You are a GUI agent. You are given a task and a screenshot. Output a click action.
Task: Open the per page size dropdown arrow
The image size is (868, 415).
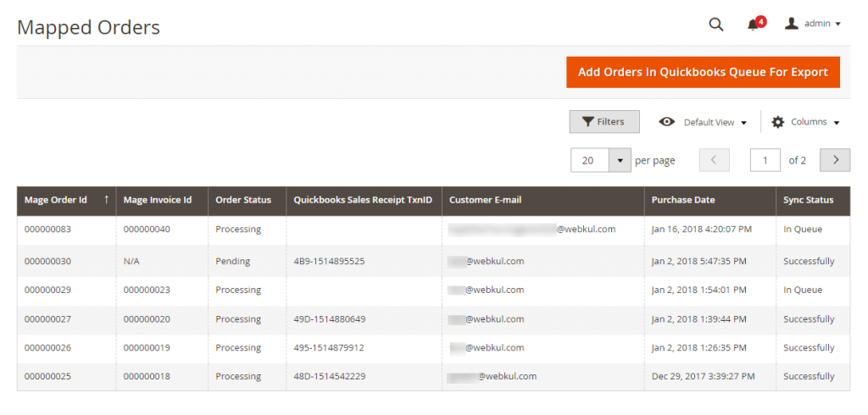[x=620, y=160]
